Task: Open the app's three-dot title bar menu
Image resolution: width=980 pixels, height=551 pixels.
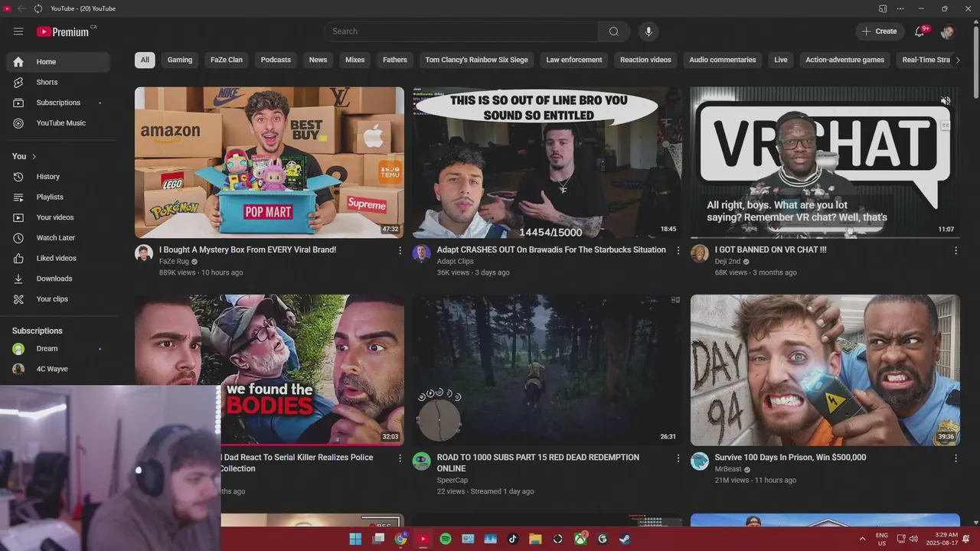Action: [900, 8]
